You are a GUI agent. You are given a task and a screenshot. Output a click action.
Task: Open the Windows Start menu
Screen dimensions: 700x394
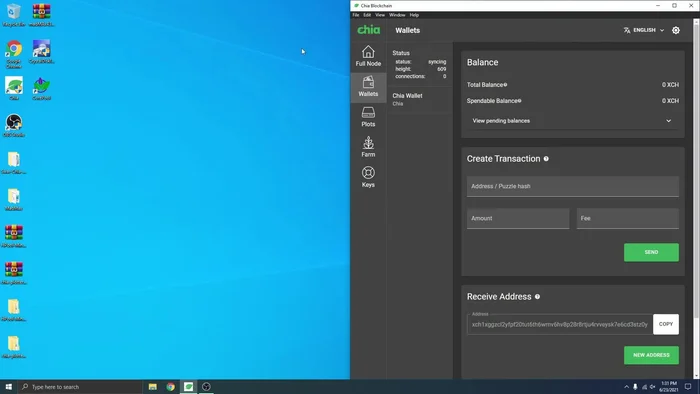point(8,387)
